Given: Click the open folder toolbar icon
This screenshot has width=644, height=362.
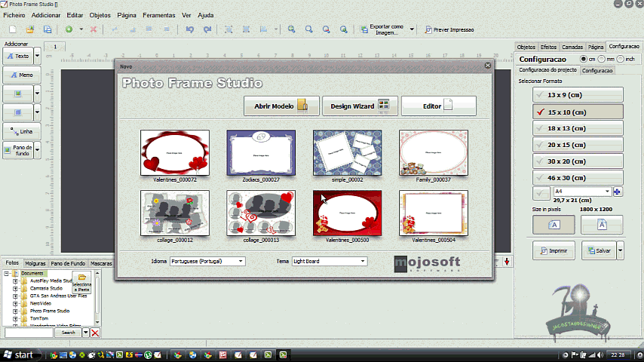Looking at the screenshot, I should (31, 29).
